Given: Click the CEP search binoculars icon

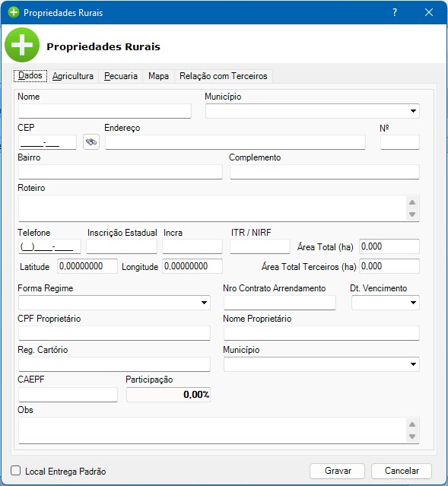Looking at the screenshot, I should click(91, 142).
